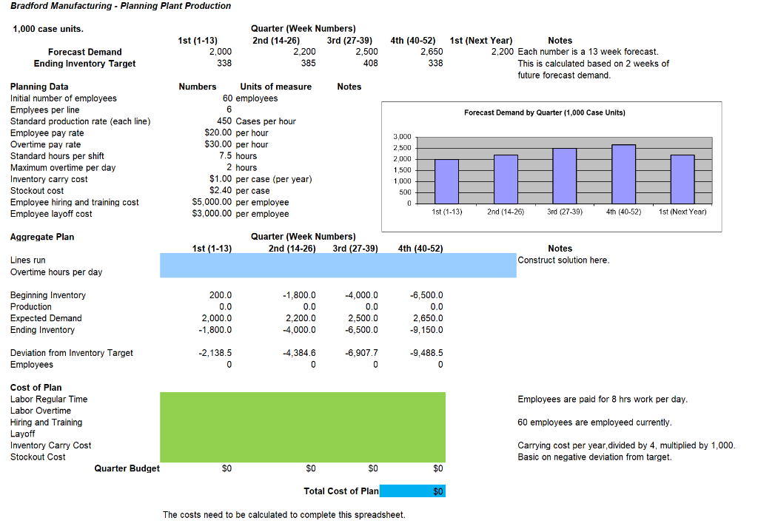
Task: Select the Ending Inventory Target 338 cell
Action: pos(222,63)
